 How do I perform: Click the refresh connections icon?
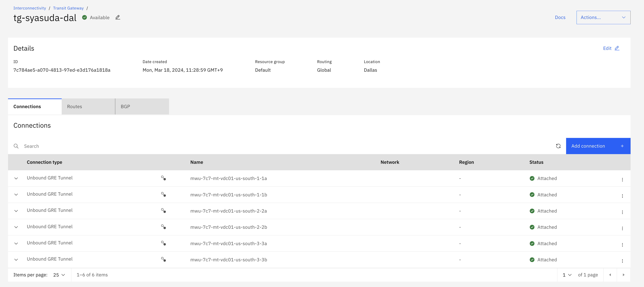pyautogui.click(x=558, y=146)
